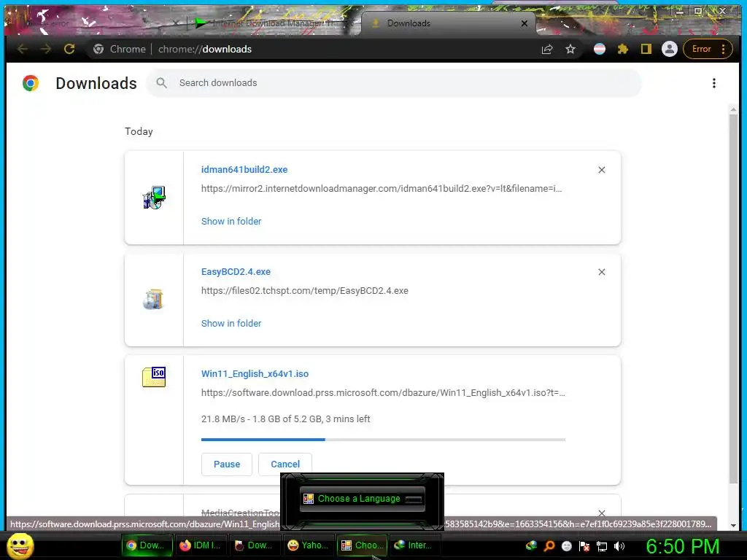
Task: Switch to Chrome Dow... taskbar button
Action: coord(146,545)
